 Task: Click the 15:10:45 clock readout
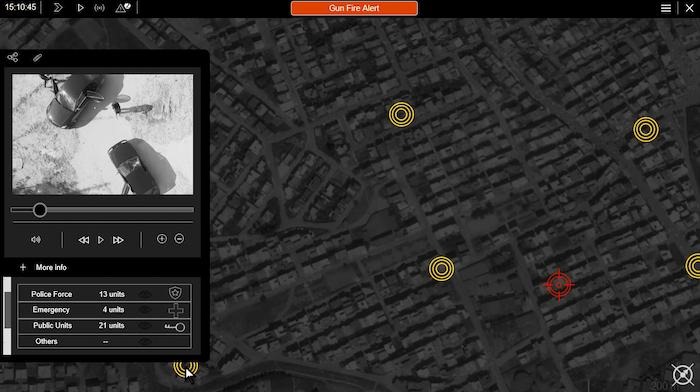click(x=21, y=7)
